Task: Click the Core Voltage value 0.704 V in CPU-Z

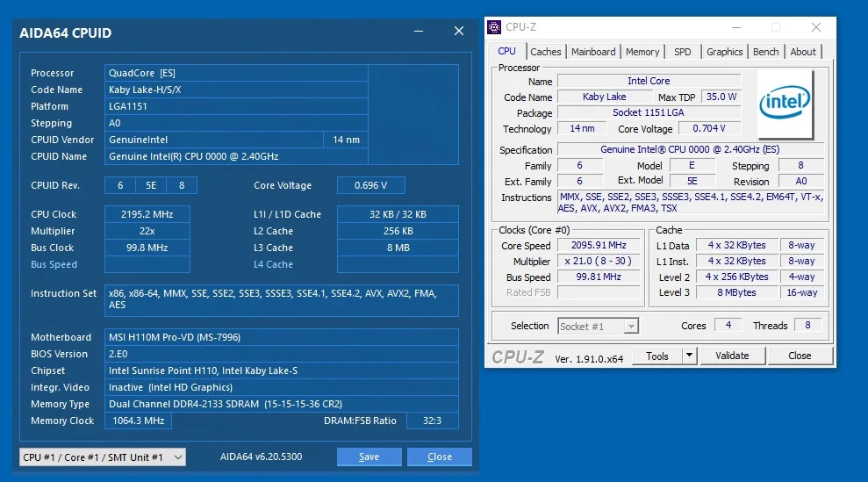Action: pos(709,128)
